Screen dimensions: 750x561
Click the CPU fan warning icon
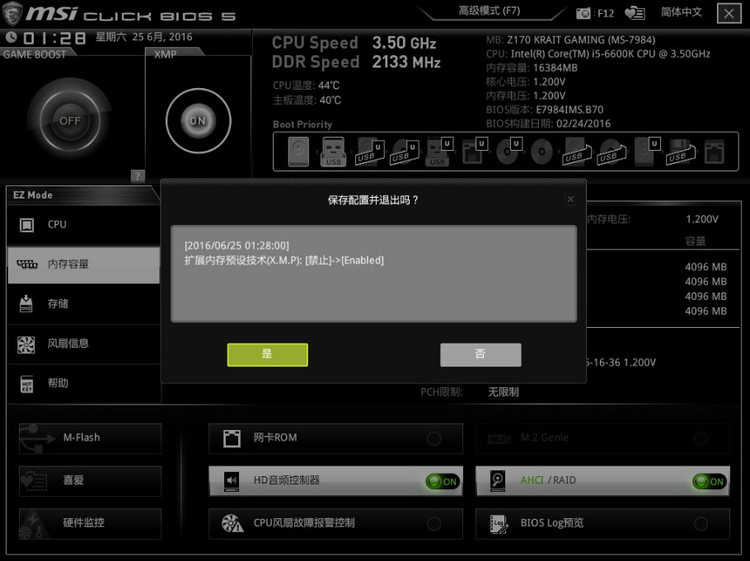(x=232, y=524)
